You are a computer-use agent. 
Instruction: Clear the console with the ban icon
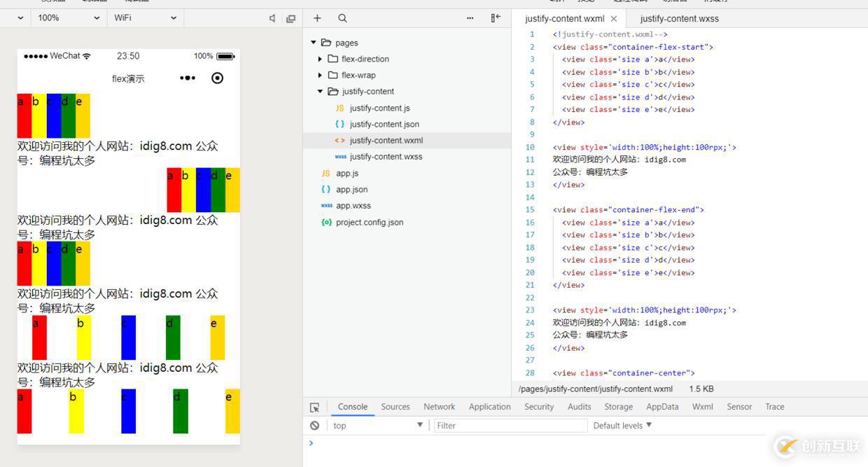pos(314,425)
